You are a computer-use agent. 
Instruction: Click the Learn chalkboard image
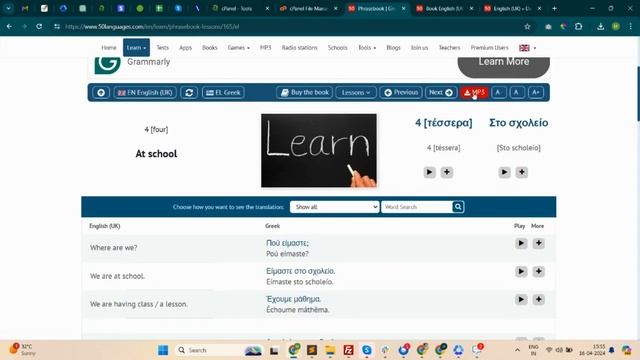319,151
